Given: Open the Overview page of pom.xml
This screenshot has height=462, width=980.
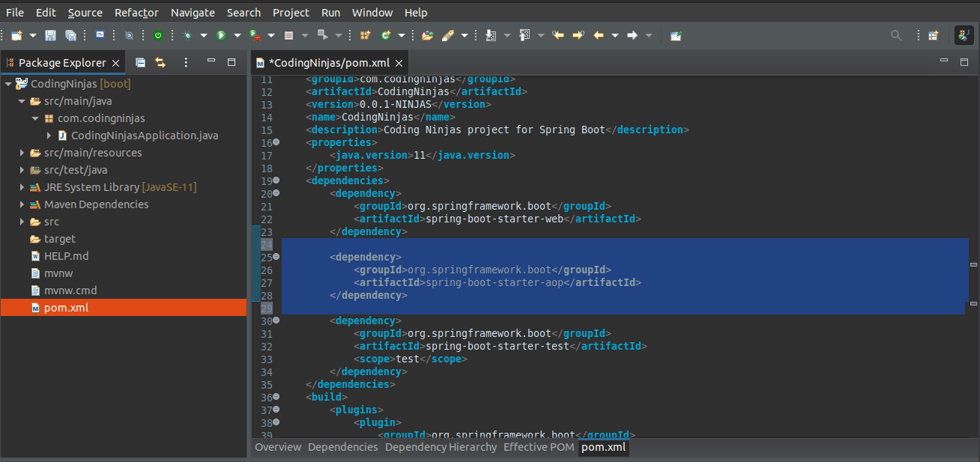Looking at the screenshot, I should tap(278, 447).
